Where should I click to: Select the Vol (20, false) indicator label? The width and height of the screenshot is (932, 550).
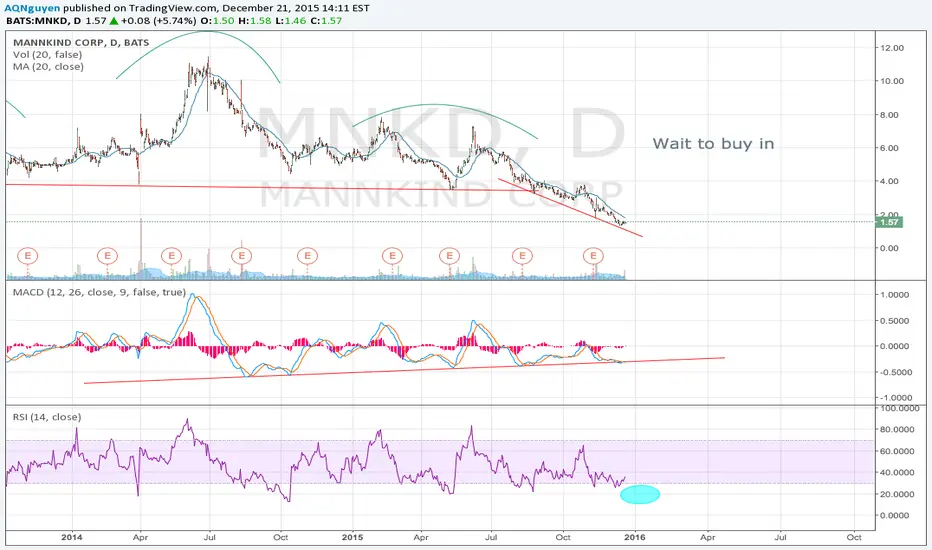click(48, 55)
